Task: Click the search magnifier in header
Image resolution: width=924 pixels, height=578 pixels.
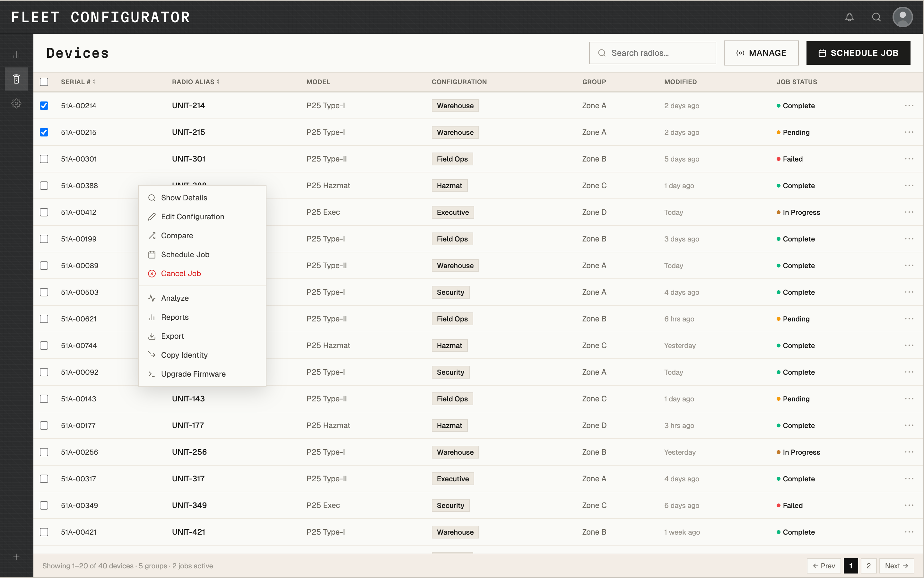Action: (876, 17)
